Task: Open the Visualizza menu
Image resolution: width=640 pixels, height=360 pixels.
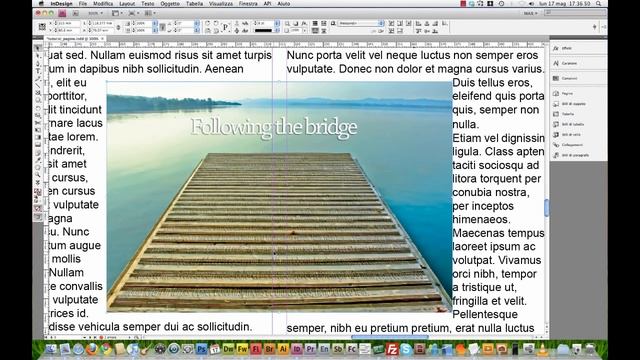Action: coord(221,4)
